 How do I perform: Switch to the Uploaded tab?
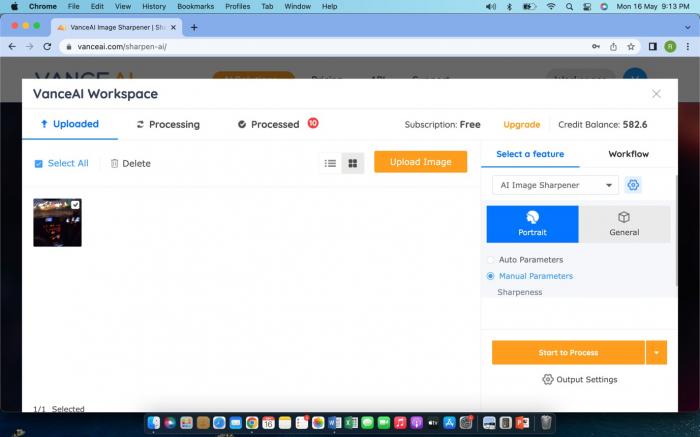70,124
